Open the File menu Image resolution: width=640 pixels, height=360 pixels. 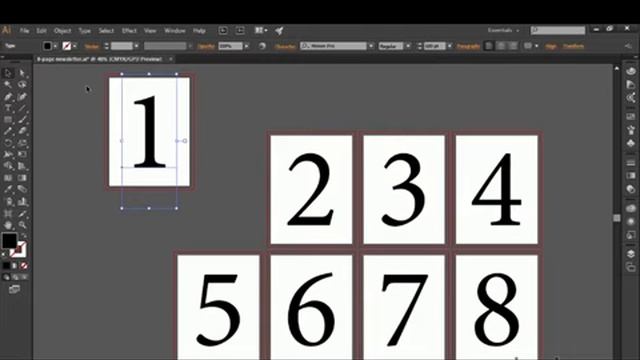(24, 31)
